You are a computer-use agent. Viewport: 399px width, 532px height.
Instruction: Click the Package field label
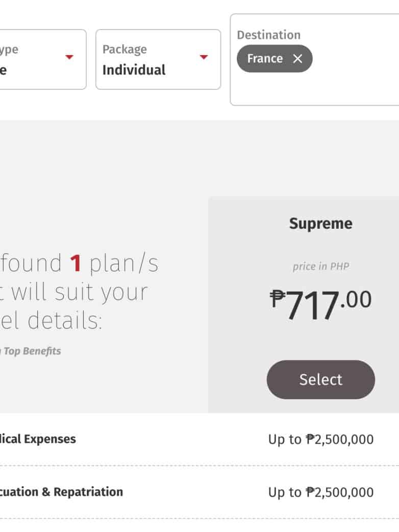[x=124, y=50]
